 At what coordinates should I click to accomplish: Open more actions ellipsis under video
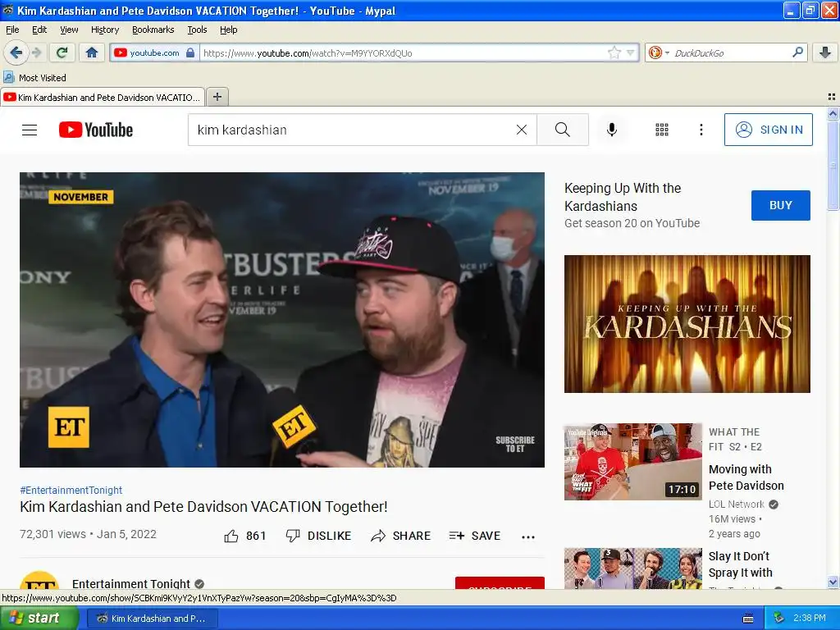click(528, 536)
